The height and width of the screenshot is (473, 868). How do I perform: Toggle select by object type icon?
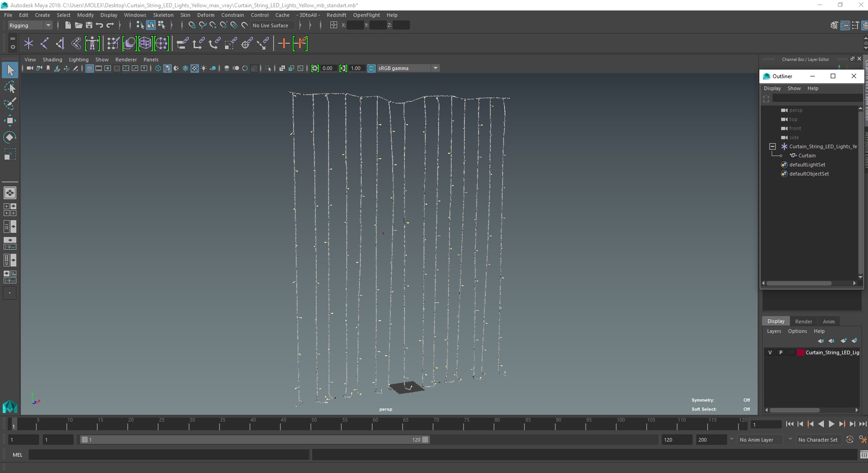pyautogui.click(x=151, y=25)
